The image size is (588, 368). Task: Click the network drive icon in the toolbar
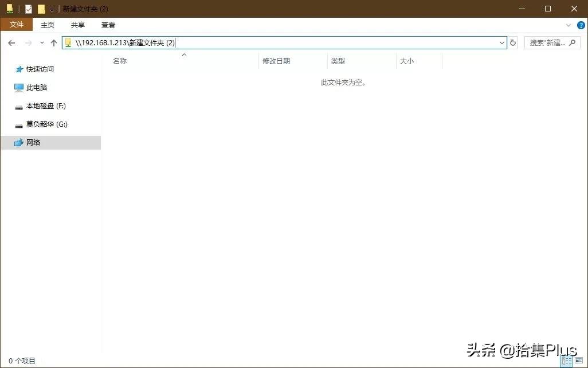coord(10,9)
